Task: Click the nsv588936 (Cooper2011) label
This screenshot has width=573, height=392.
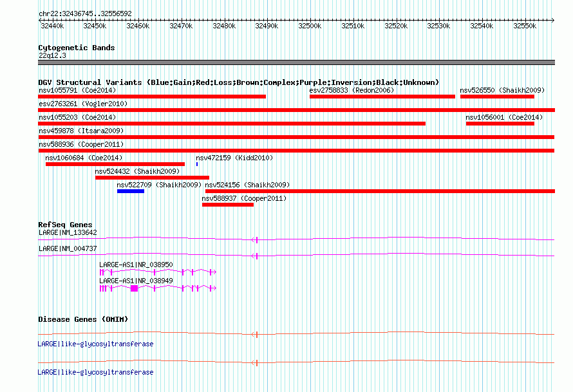Action: click(x=81, y=144)
